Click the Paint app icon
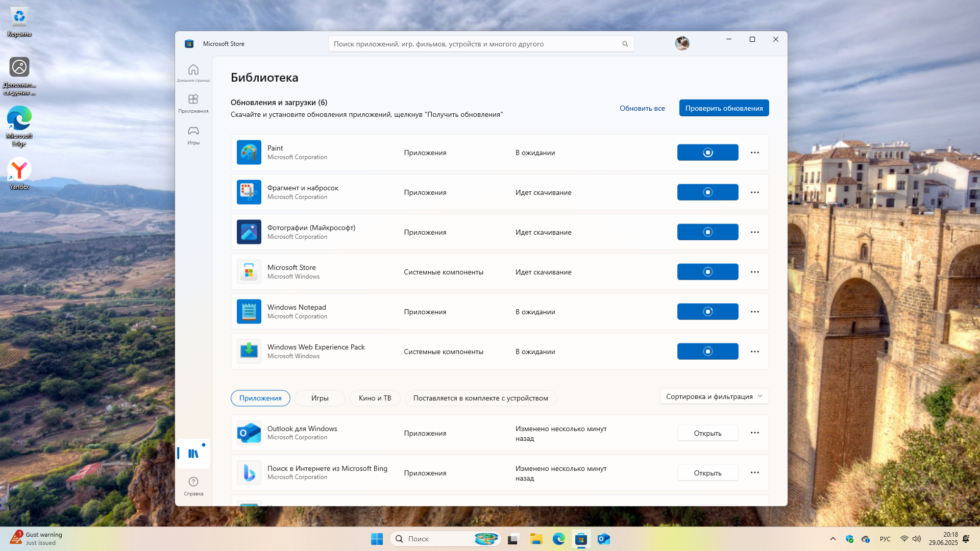Image resolution: width=980 pixels, height=551 pixels. coord(249,152)
